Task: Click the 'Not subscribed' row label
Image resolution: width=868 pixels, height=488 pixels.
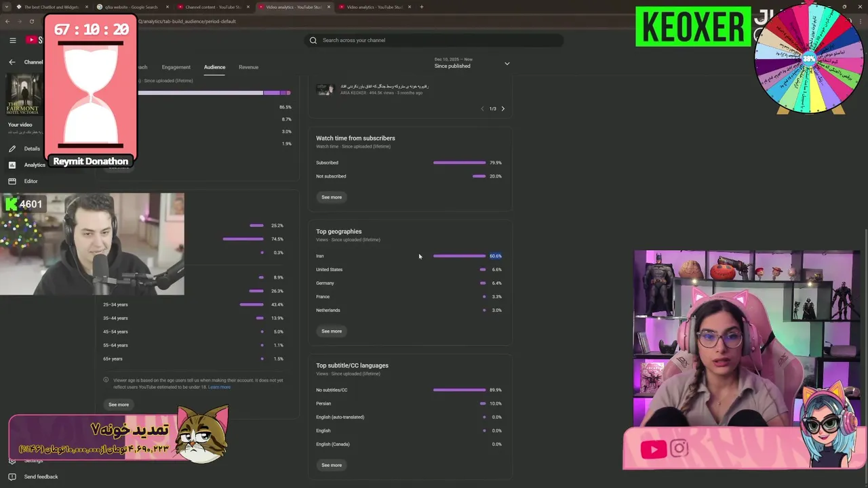Action: tap(331, 176)
